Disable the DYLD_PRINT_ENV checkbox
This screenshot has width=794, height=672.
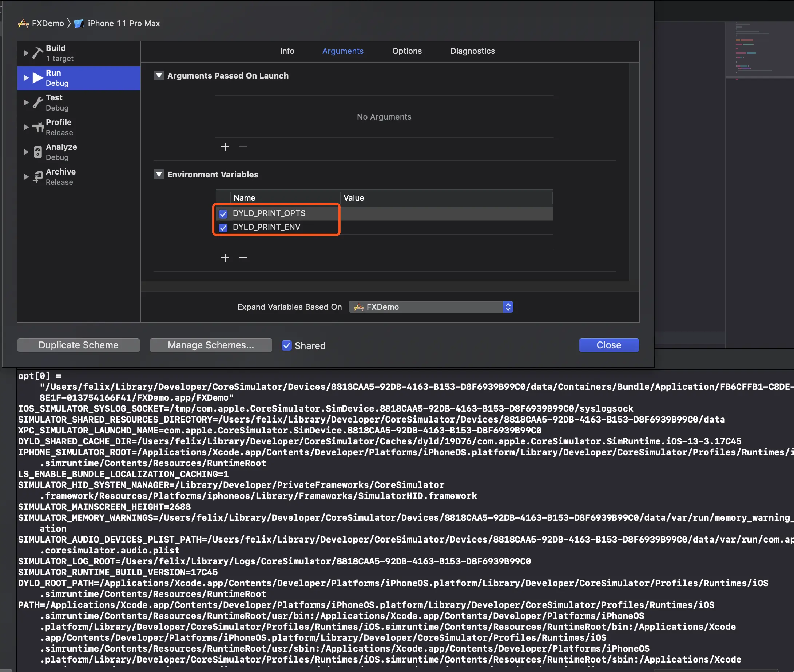[223, 227]
